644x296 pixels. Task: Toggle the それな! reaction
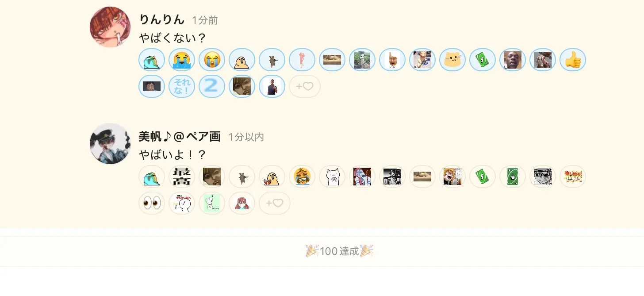point(182,86)
